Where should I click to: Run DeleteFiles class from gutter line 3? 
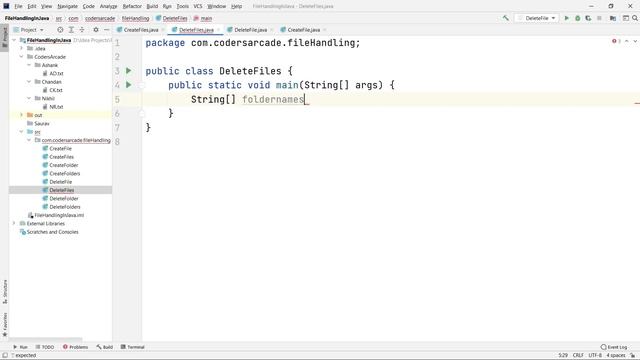tap(129, 71)
